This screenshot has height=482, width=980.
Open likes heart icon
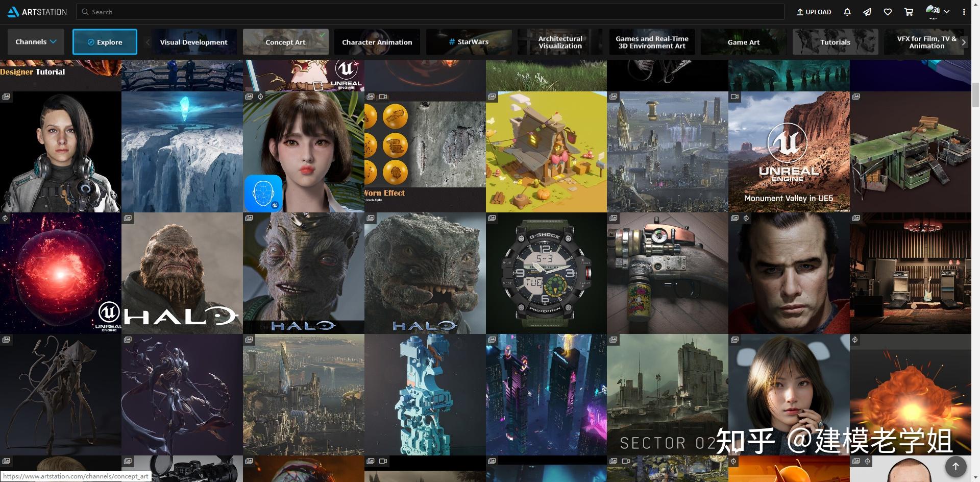[888, 12]
